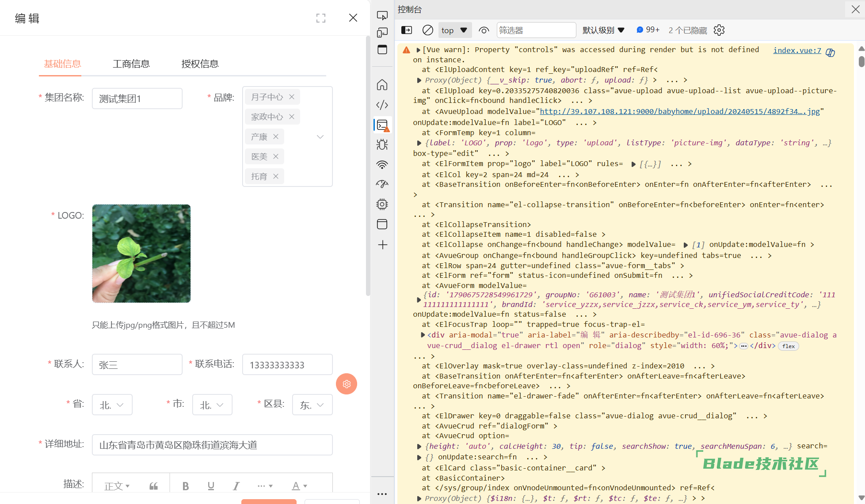Image resolution: width=865 pixels, height=504 pixels.
Task: Click the plus icon to add tool
Action: 383,245
